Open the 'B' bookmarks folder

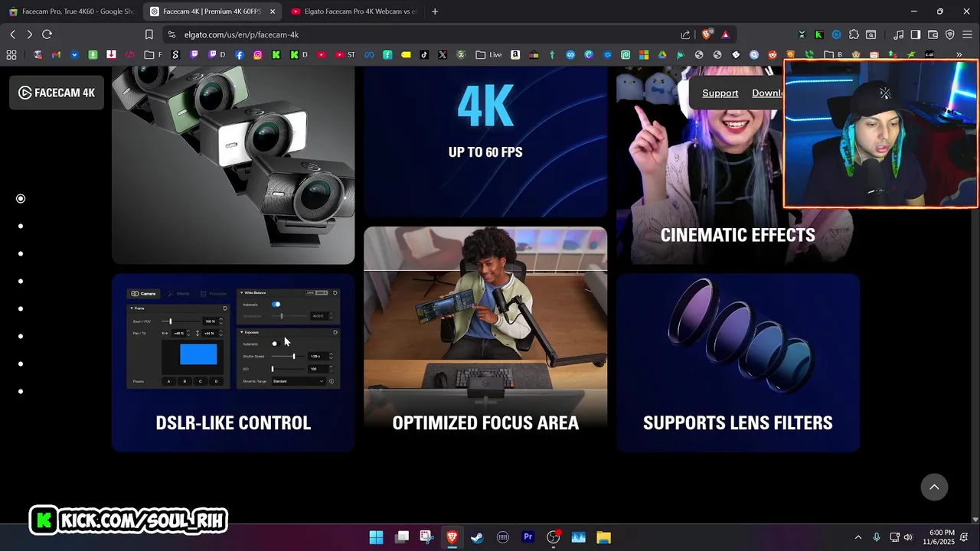click(x=834, y=54)
